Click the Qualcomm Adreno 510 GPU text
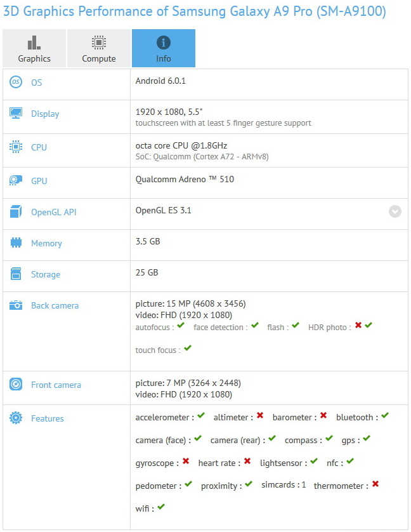411x532 pixels. click(185, 179)
